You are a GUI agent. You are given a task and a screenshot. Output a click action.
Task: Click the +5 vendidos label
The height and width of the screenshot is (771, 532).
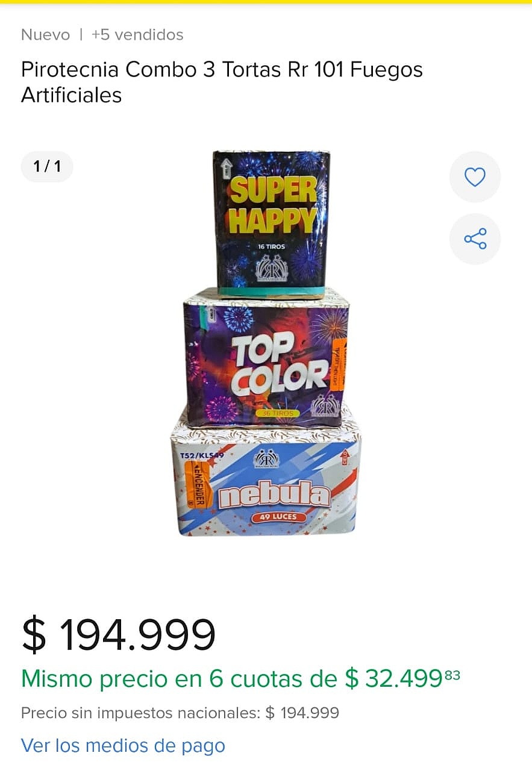pos(137,35)
